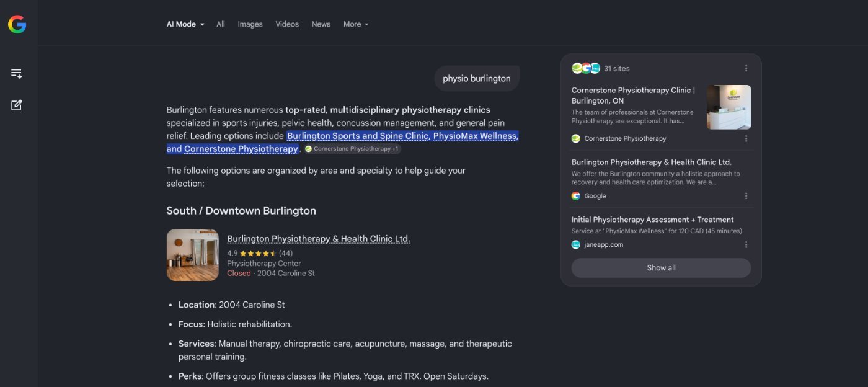Viewport: 868px width, 387px height.
Task: Open options for Cornerstone Physiotherapy source
Action: point(746,138)
